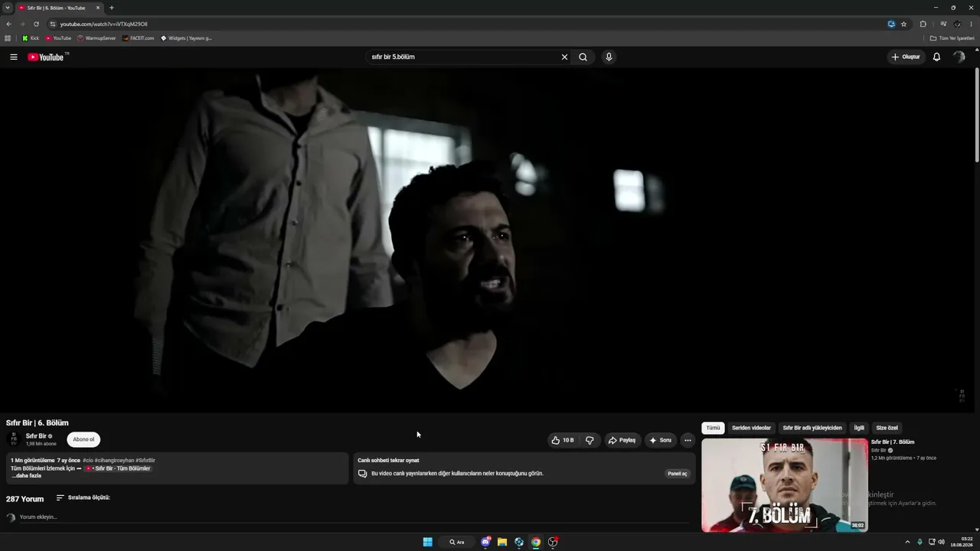The height and width of the screenshot is (551, 980).
Task: Close the Sıfır Bir 6. Bölüm tab
Action: pos(98,8)
